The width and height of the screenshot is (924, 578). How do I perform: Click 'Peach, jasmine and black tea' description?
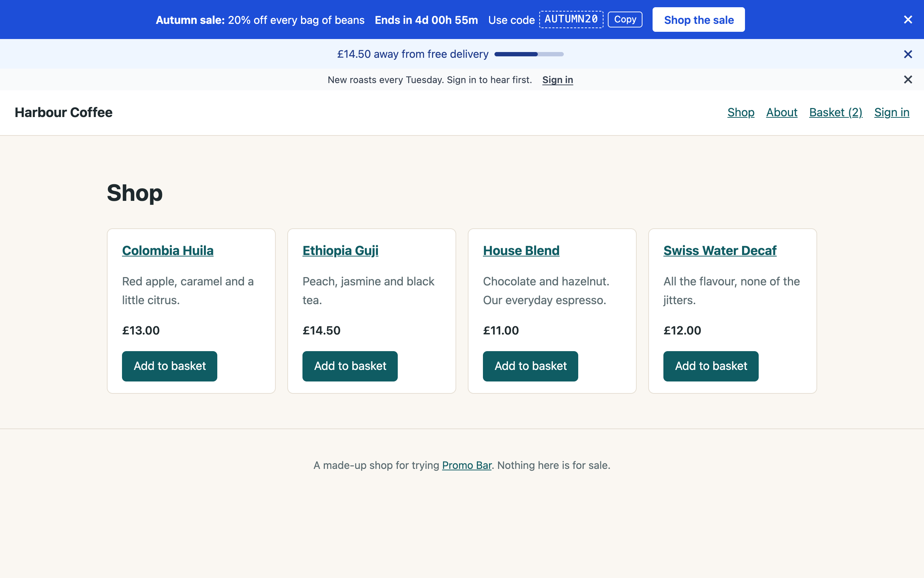click(369, 291)
